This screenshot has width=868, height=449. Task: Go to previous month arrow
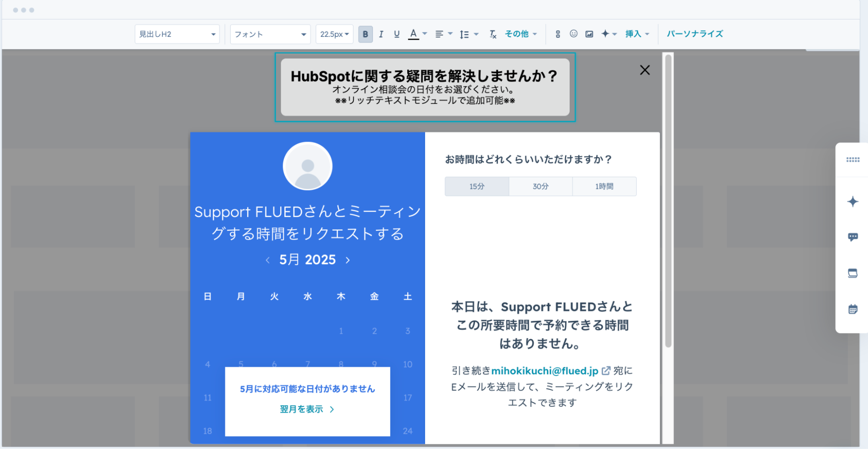point(267,260)
